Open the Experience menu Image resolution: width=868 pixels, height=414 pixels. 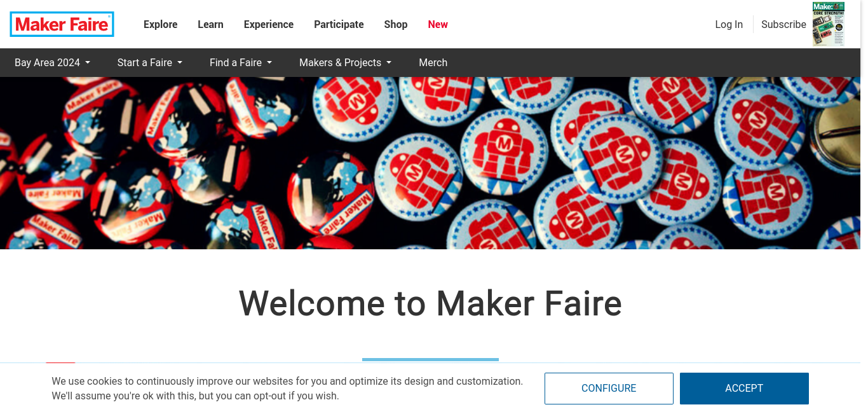(269, 24)
